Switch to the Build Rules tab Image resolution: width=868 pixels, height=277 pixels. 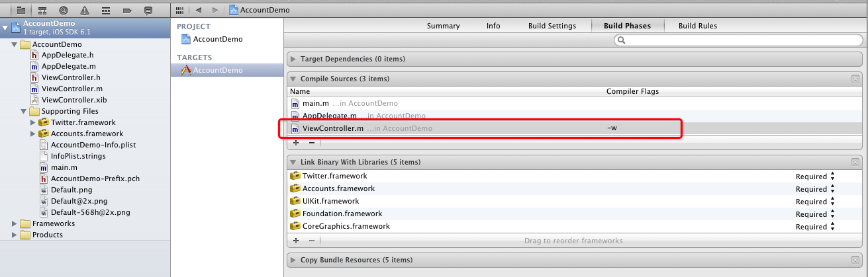click(698, 26)
